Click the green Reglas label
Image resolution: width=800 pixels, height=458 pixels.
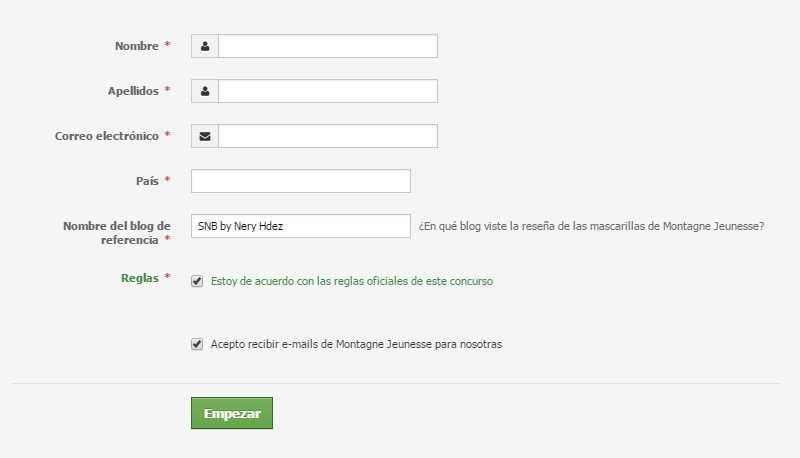140,278
